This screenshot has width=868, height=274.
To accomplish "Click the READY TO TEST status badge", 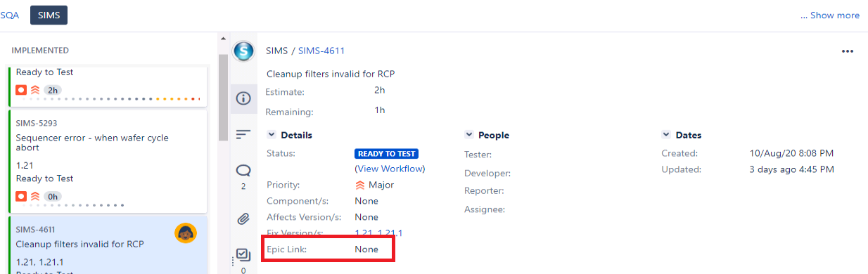I will tap(387, 153).
